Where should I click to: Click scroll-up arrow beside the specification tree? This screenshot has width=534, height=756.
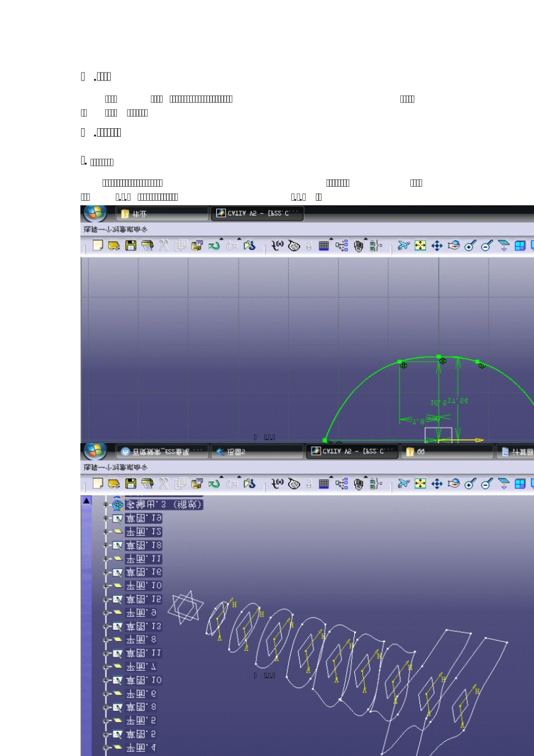tap(87, 501)
